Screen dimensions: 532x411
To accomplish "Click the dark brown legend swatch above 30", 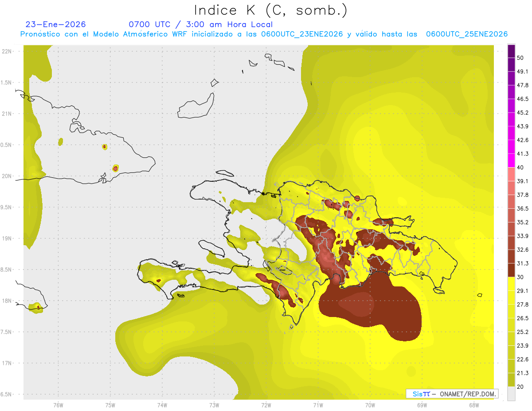I will (512, 270).
